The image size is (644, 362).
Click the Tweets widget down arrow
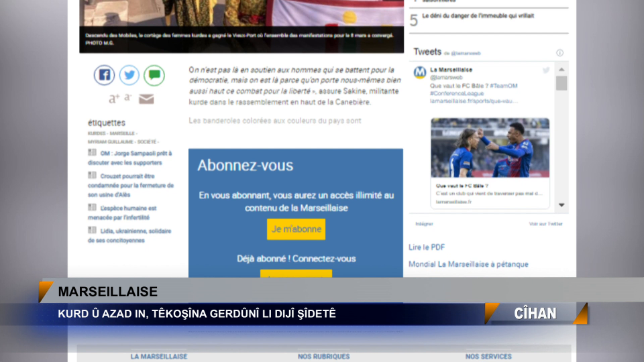pyautogui.click(x=561, y=205)
